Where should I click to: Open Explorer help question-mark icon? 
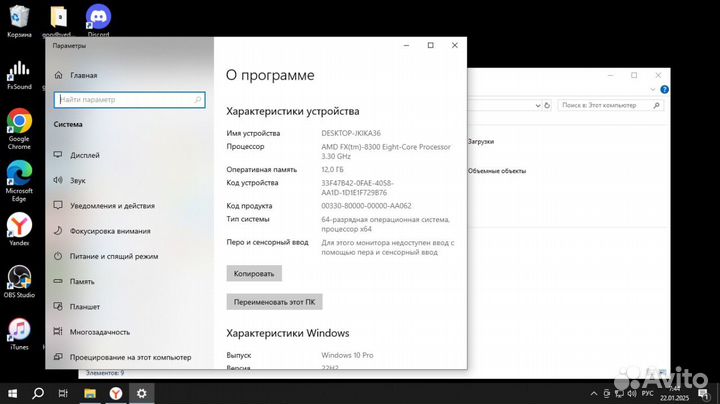(x=664, y=90)
